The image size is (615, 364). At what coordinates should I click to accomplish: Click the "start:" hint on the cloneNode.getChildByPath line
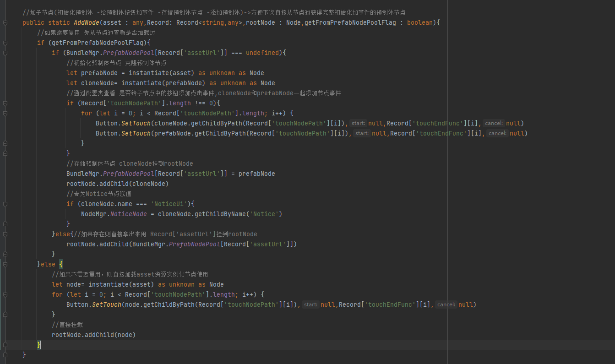pos(359,123)
